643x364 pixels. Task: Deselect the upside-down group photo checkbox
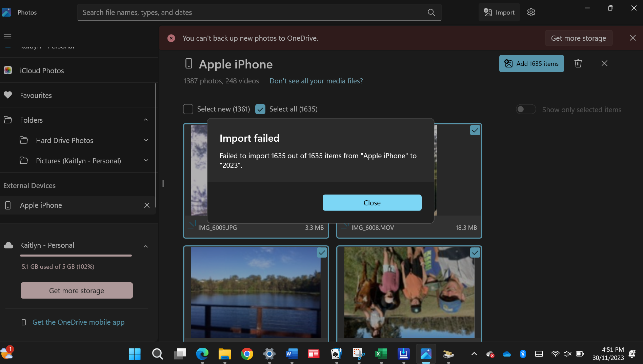tap(475, 253)
